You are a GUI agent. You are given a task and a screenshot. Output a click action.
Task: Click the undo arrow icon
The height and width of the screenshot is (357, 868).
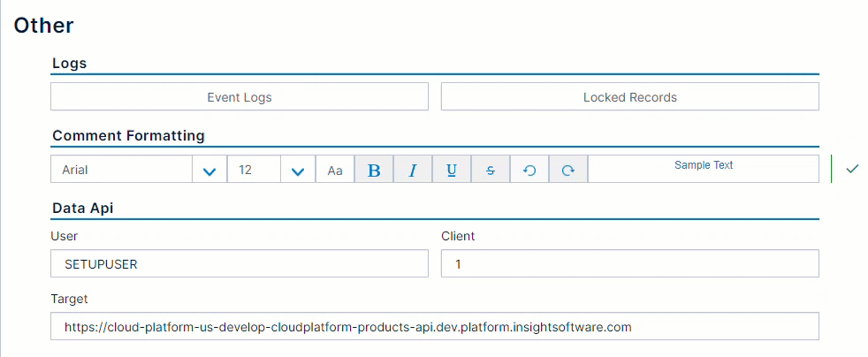coord(529,170)
